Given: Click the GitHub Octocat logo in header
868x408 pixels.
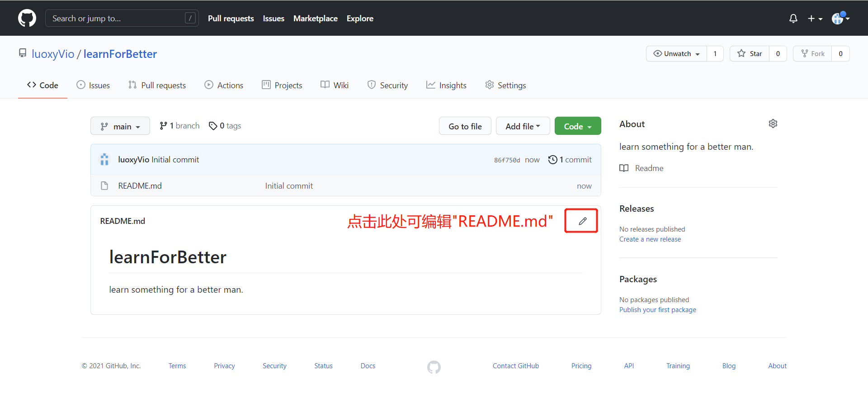Looking at the screenshot, I should point(27,18).
